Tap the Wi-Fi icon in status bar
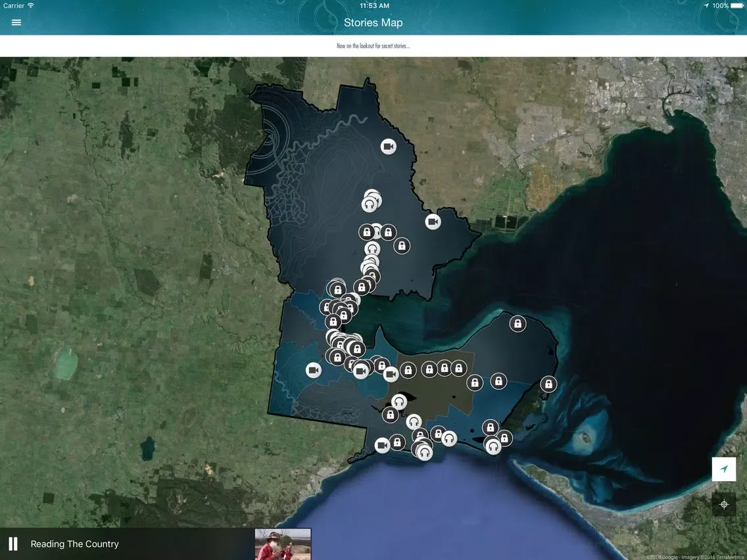This screenshot has width=747, height=560. coord(31,6)
